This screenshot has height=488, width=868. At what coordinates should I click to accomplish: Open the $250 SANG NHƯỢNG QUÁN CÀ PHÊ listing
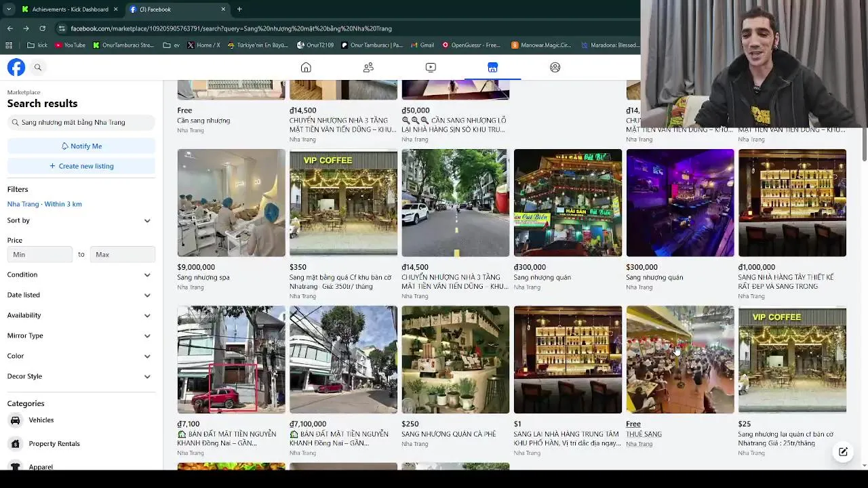455,359
